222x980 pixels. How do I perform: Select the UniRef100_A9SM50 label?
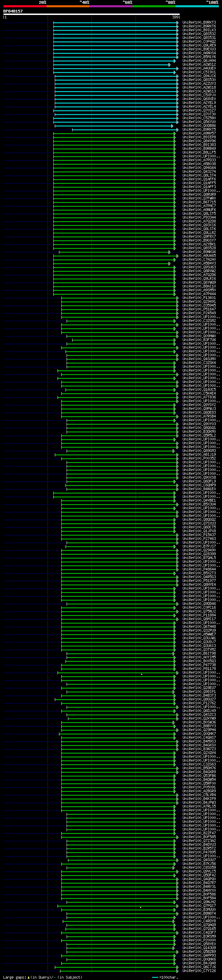click(199, 290)
